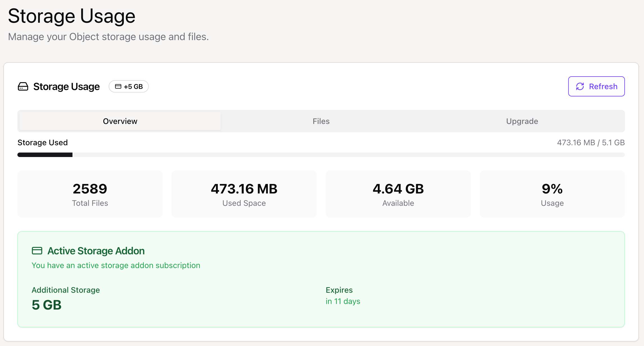Click the Storage Used progress bar

(321, 154)
